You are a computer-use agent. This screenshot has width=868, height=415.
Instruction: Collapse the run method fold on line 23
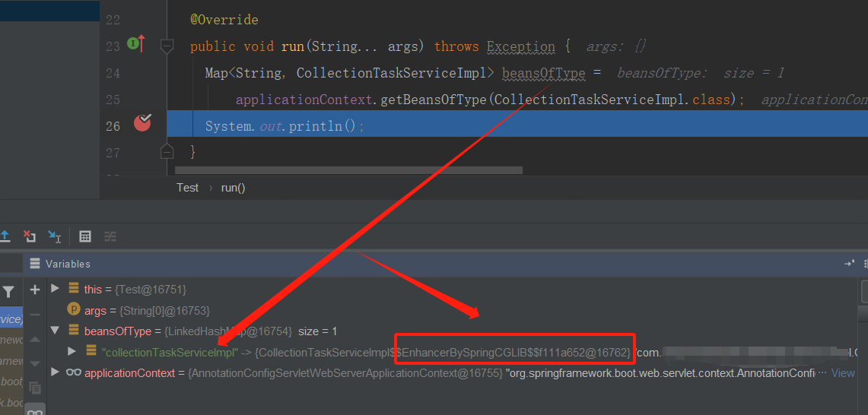click(167, 46)
